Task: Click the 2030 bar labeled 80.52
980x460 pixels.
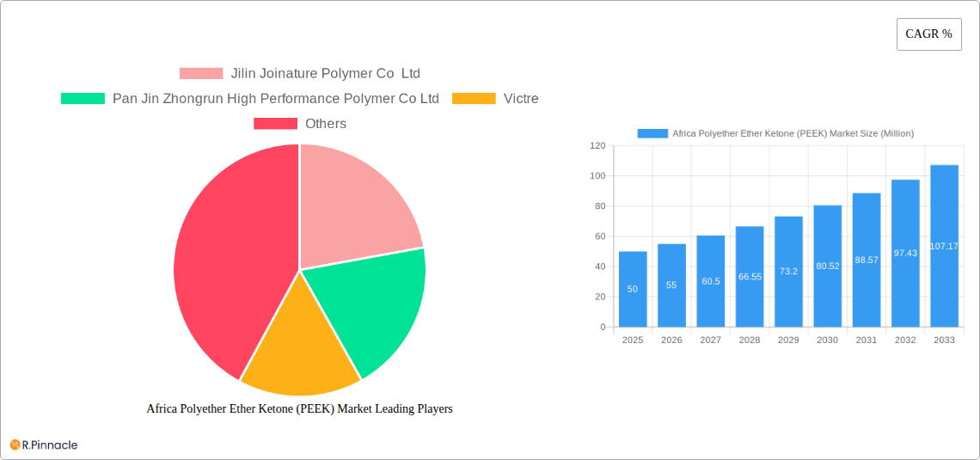Action: 828,267
